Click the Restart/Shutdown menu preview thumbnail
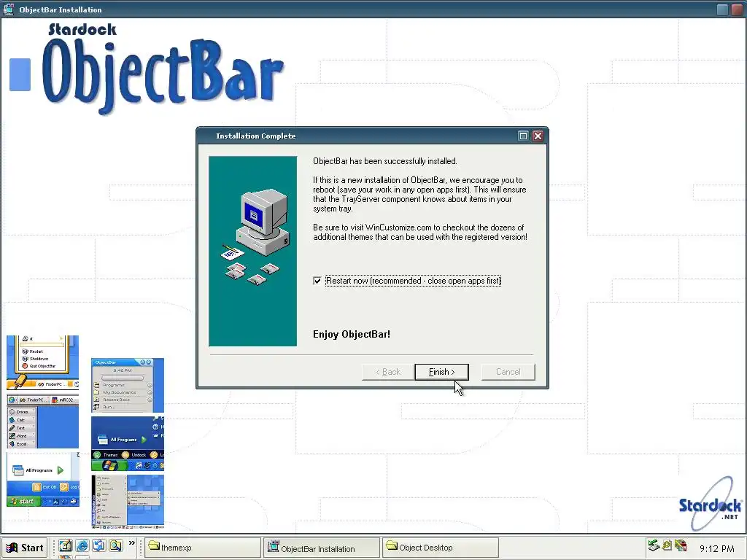Screen dimensions: 747x560 pos(43,362)
